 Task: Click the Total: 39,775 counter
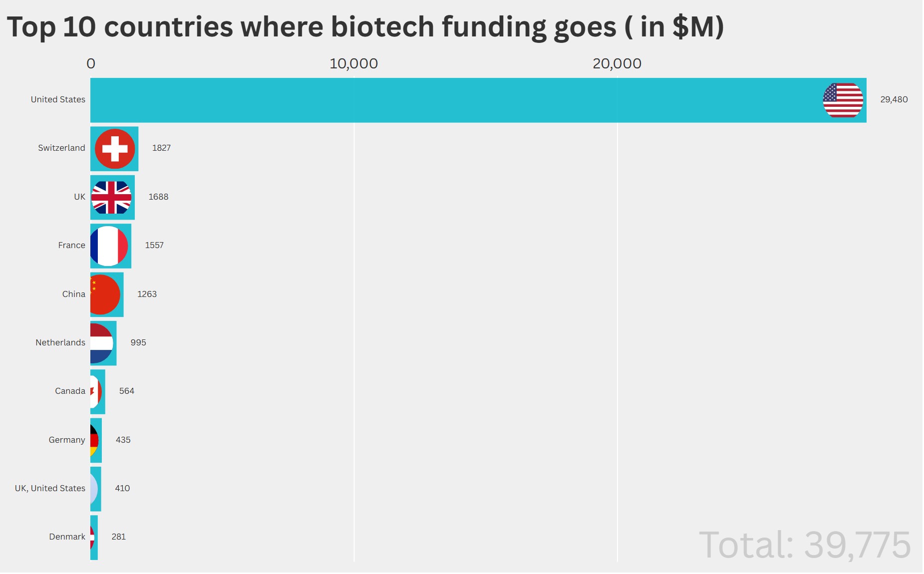(804, 545)
